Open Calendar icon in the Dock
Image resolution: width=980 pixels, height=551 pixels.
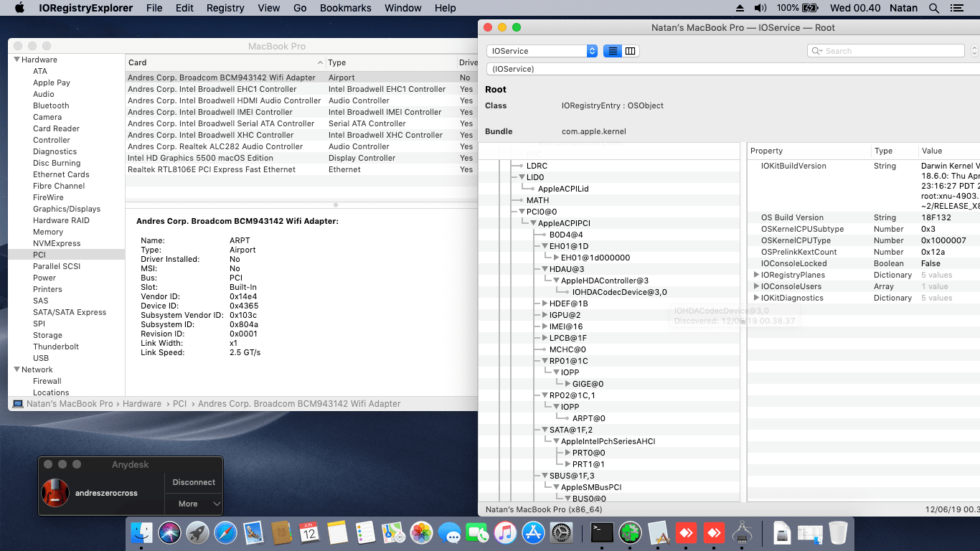(309, 532)
